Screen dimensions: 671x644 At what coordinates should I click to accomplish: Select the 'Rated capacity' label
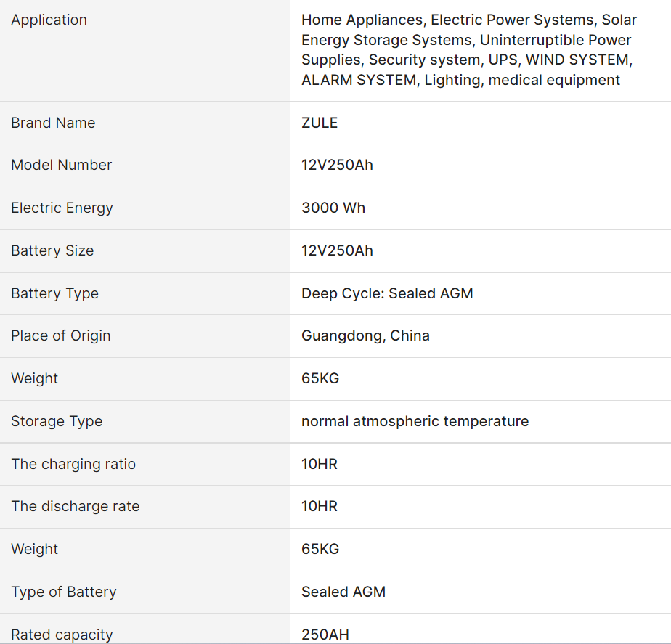[62, 635]
